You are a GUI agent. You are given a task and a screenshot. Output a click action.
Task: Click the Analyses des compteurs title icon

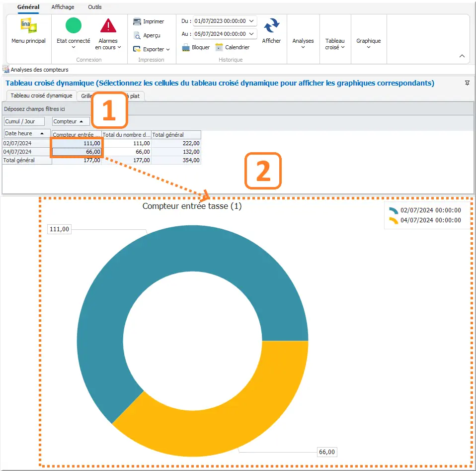(6, 70)
